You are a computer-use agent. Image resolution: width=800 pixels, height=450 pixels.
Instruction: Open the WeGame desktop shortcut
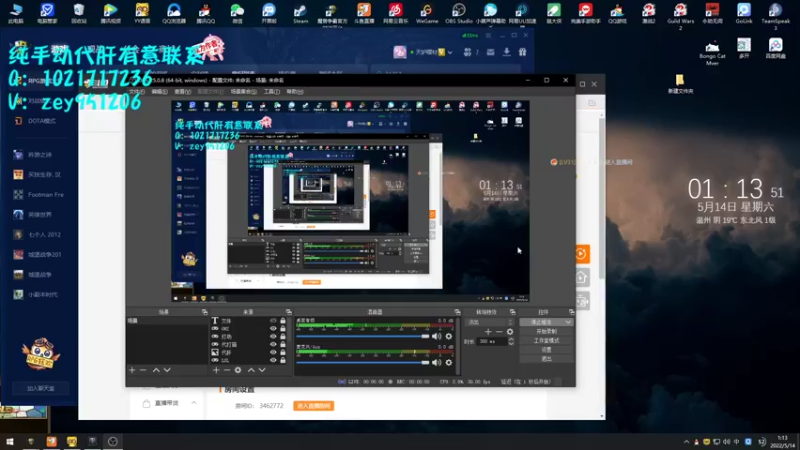click(x=427, y=14)
